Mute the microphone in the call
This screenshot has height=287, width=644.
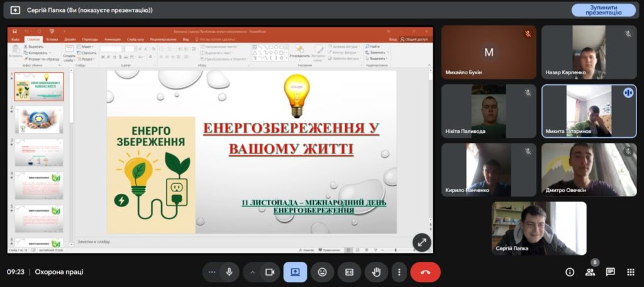click(230, 272)
